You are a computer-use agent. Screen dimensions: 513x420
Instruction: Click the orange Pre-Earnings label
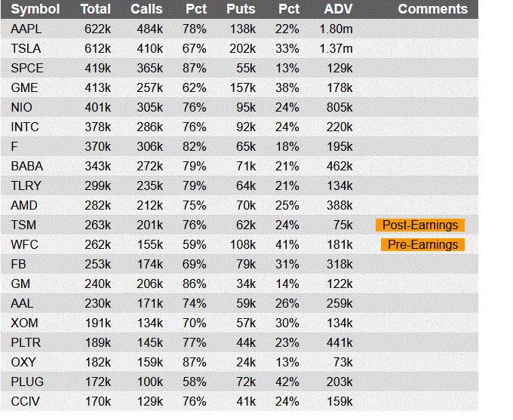coord(422,244)
